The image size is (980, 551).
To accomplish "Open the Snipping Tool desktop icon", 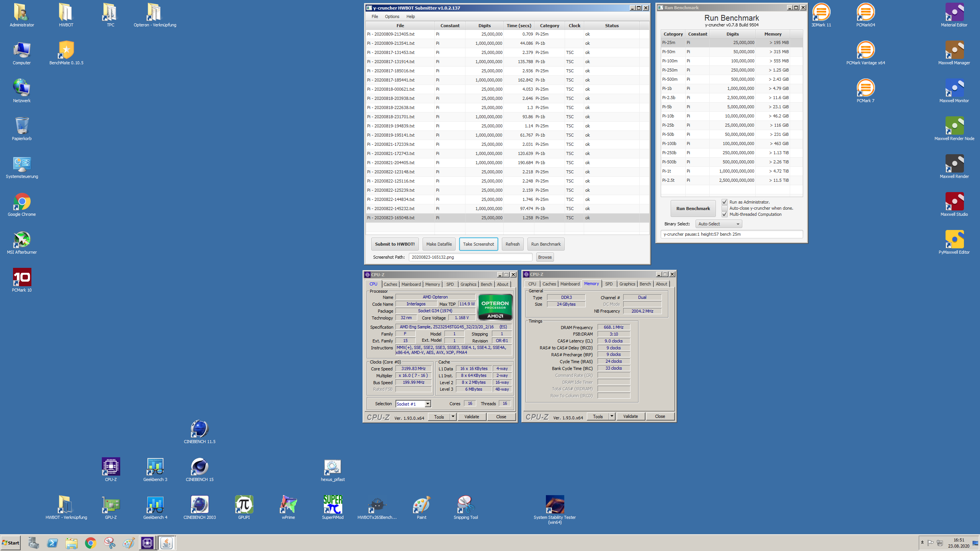I will point(466,507).
